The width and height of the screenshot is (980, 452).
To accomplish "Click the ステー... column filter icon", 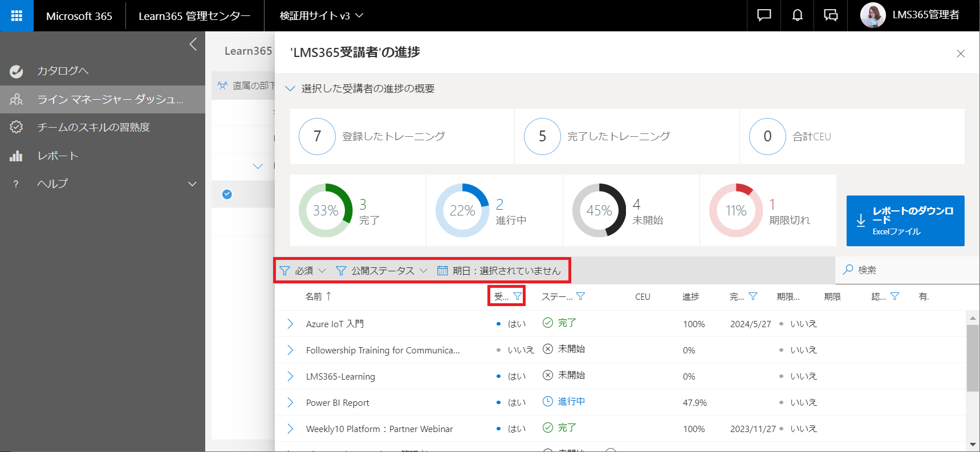I will (580, 296).
